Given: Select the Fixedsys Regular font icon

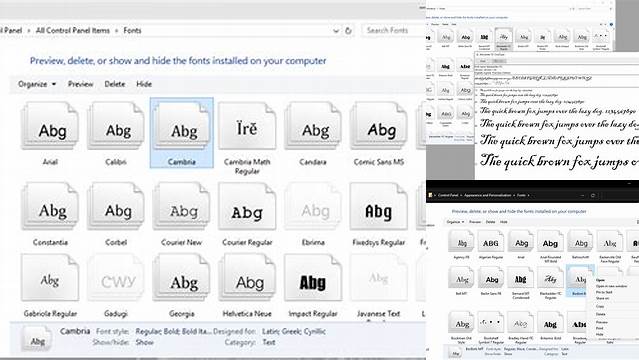Looking at the screenshot, I should click(x=379, y=206).
